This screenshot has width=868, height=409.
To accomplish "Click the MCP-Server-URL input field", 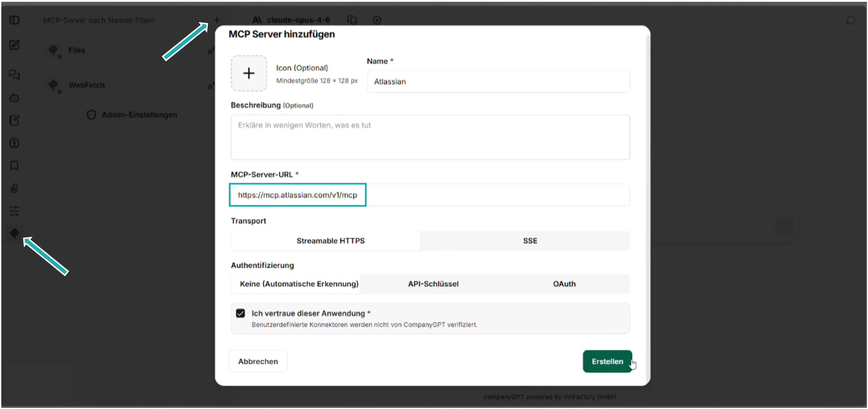I will click(430, 195).
